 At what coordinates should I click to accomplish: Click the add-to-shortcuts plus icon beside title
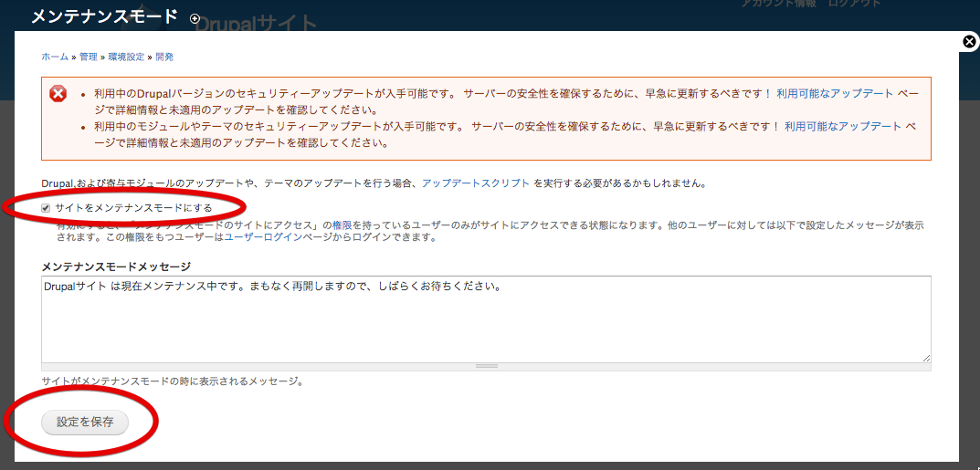(195, 18)
